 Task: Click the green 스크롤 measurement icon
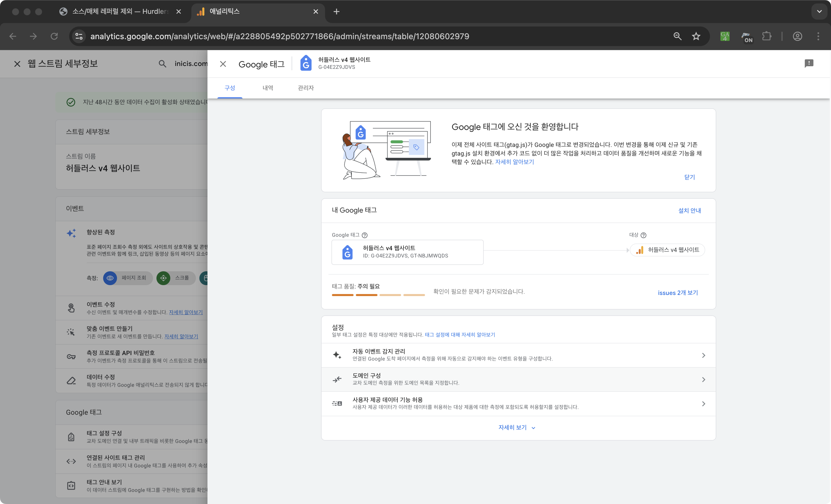(163, 278)
